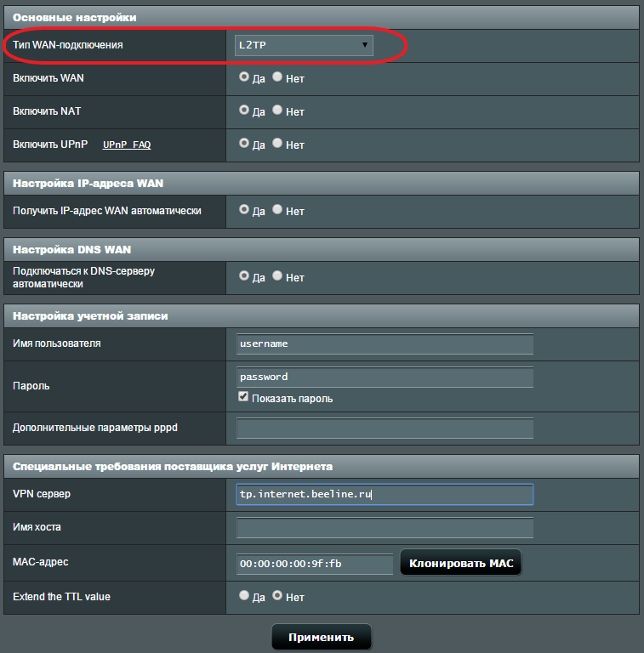Click the Пароль input field
The height and width of the screenshot is (653, 644).
click(x=385, y=377)
